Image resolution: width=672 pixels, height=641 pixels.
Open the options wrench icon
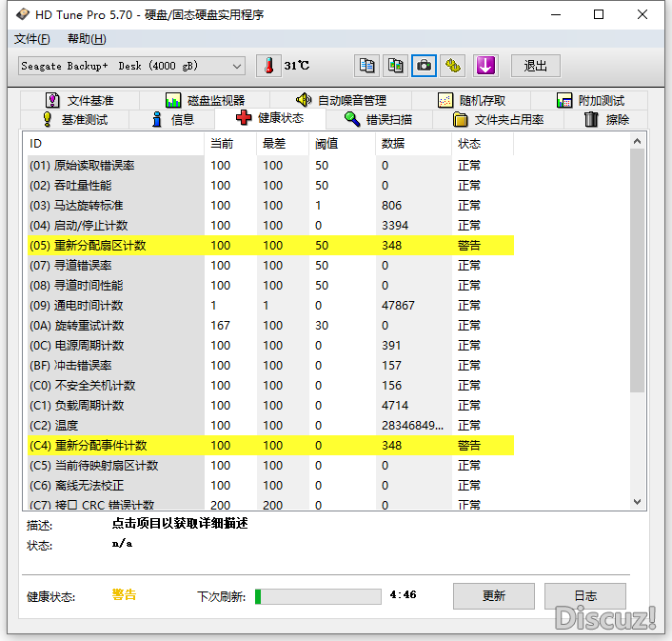[x=454, y=66]
